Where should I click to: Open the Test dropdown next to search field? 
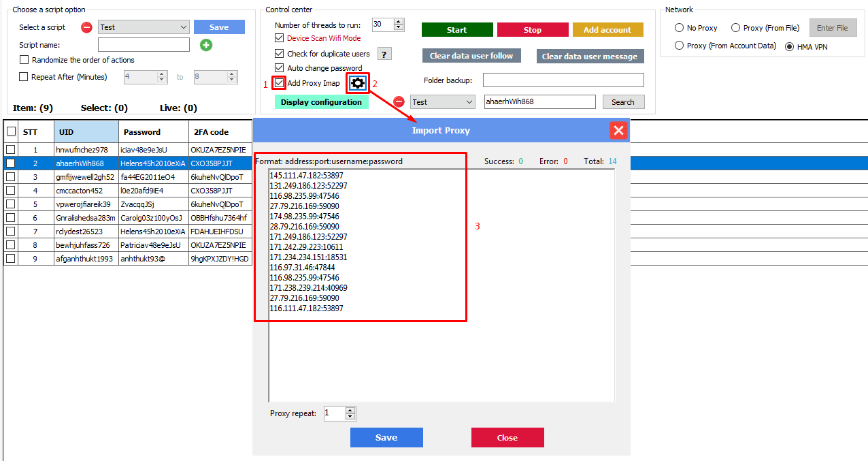(469, 102)
